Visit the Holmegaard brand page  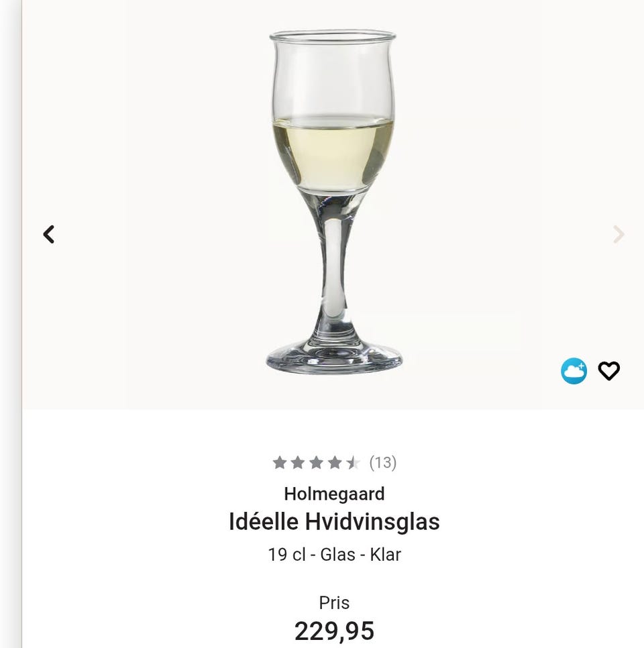click(x=335, y=494)
